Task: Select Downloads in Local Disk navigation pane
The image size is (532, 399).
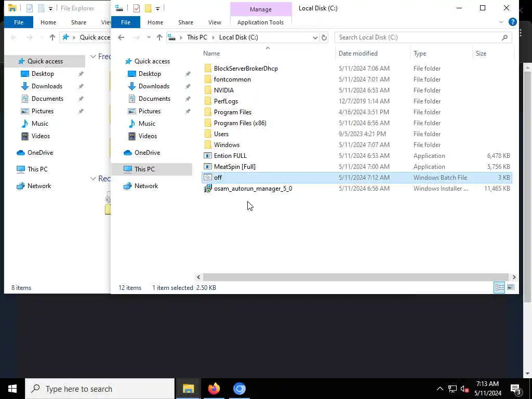Action: 154,86
